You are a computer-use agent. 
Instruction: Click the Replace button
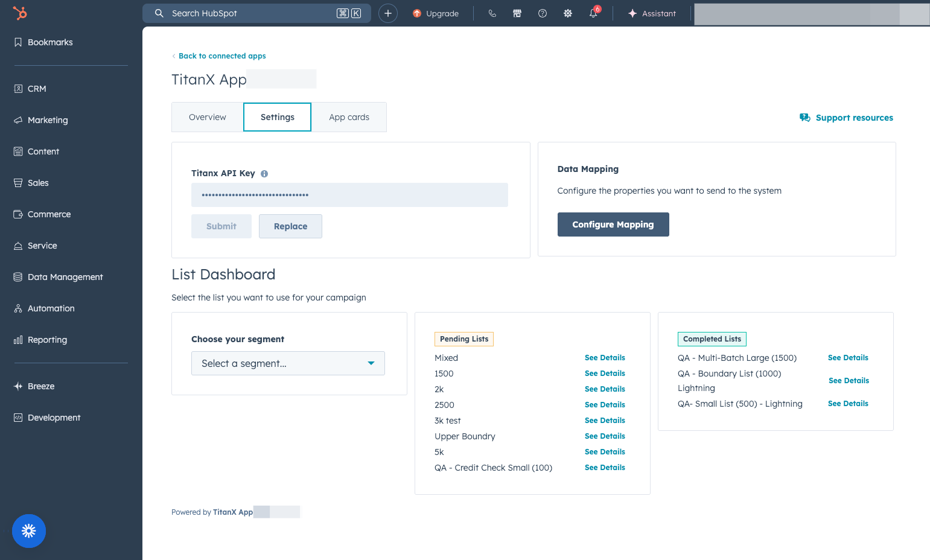[x=290, y=226]
